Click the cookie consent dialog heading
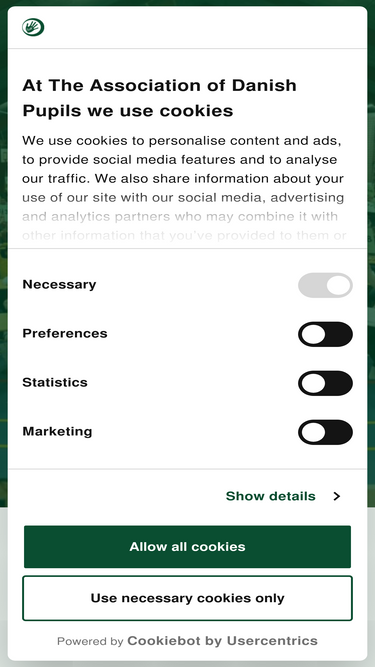Image resolution: width=375 pixels, height=667 pixels. pyautogui.click(x=159, y=98)
